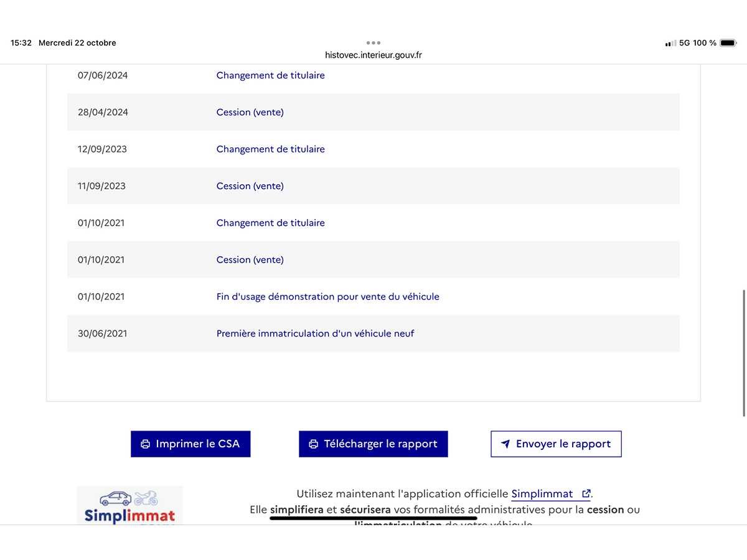The image size is (747, 560).
Task: Select Changement de titulaire dated 07/06/2024
Action: point(270,75)
